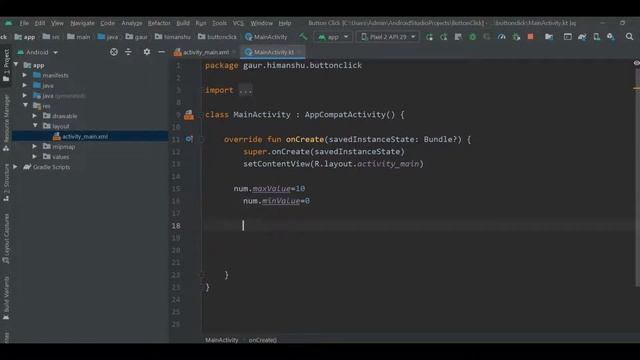Open the Refactor menu
The image size is (640, 360).
[x=159, y=23]
